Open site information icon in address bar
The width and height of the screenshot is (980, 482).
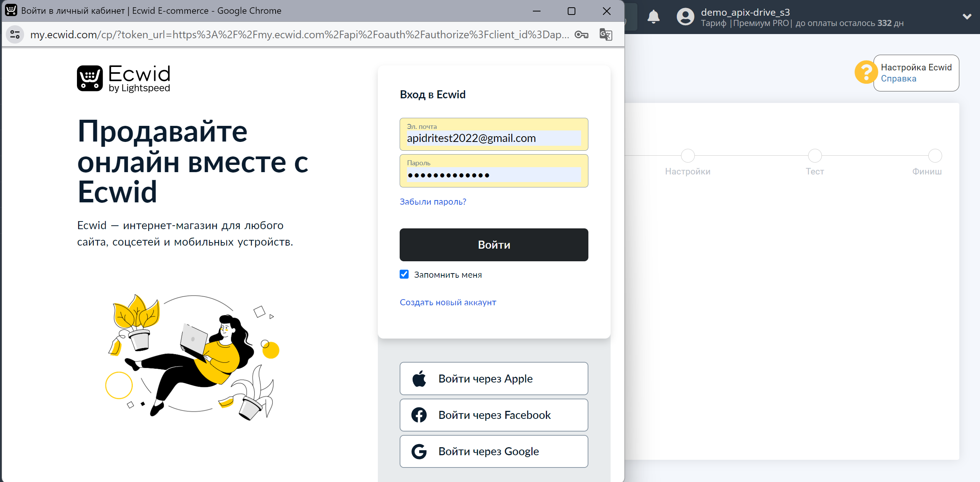pos(15,35)
